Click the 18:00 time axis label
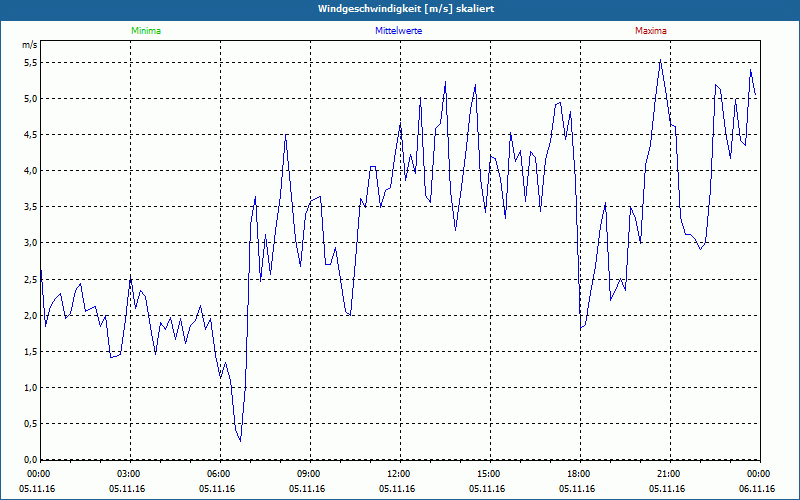The height and width of the screenshot is (500, 800). (580, 474)
